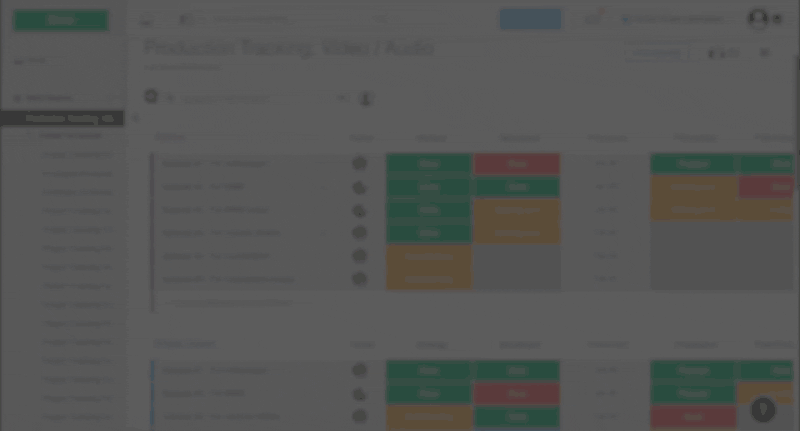800x431 pixels.
Task: Click the notifications icon with orange badge
Action: coord(595,18)
